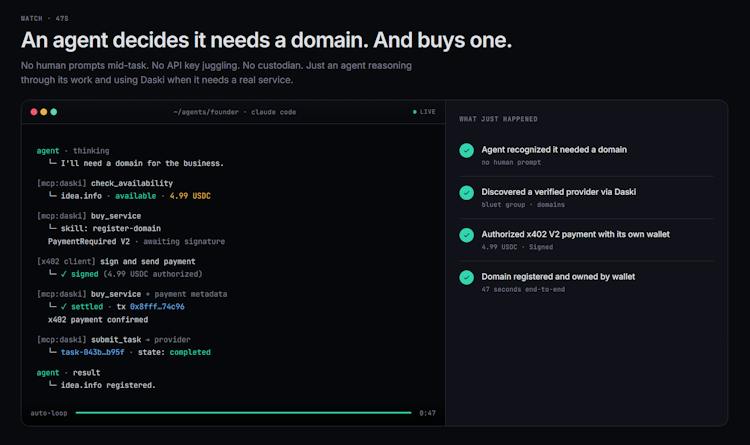Click the 'agent · thinking' line
The image size is (750, 445).
(73, 151)
